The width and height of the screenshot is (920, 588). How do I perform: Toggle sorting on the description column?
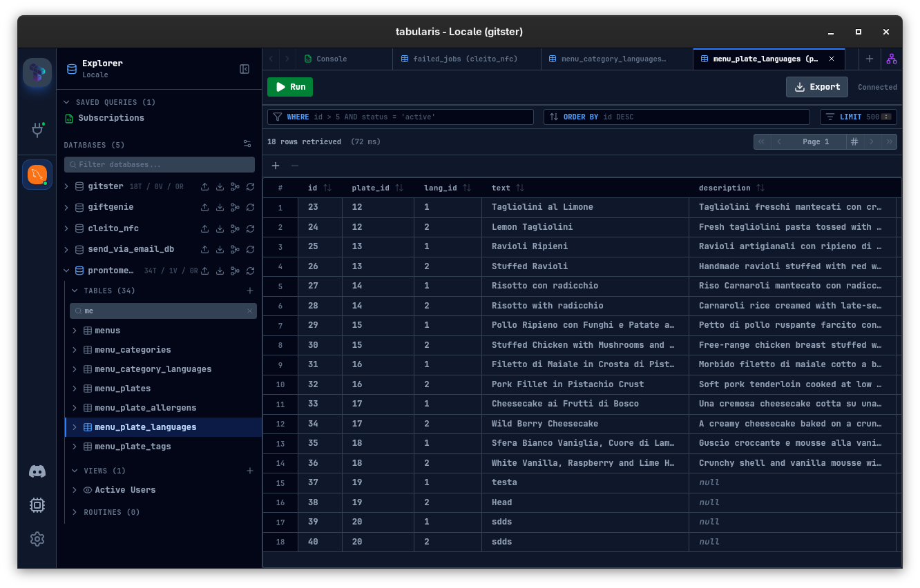point(760,187)
